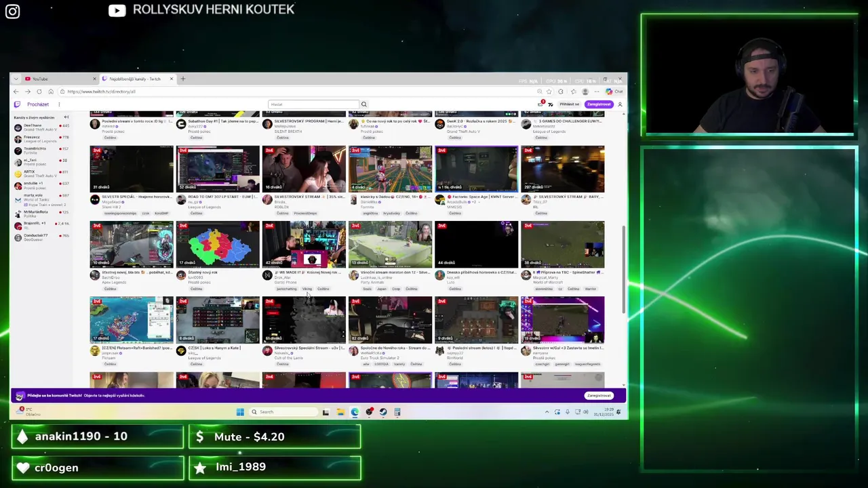Open the browser settings three-dot menu
This screenshot has width=868, height=488.
(x=597, y=91)
